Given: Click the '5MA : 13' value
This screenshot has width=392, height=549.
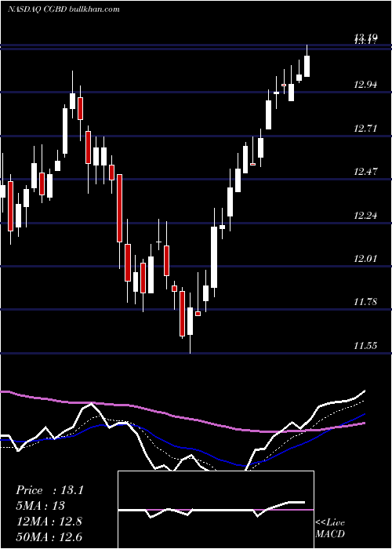Looking at the screenshot, I should (x=40, y=506).
